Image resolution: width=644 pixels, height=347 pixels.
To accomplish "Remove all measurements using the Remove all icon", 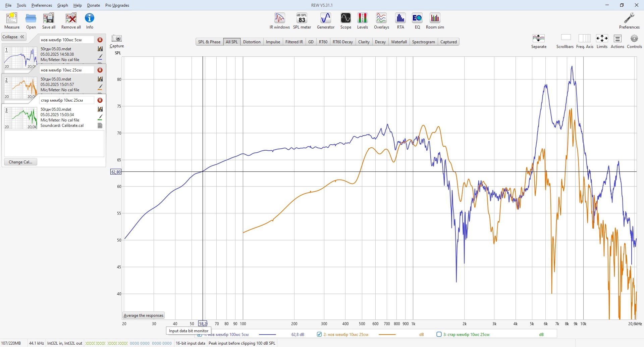I will [71, 21].
